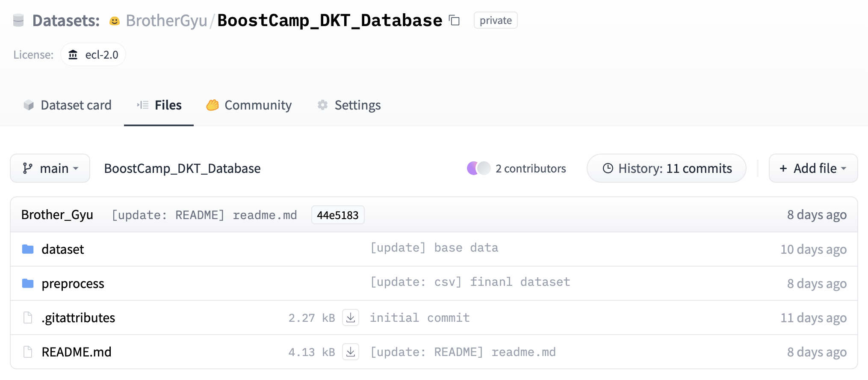Screen dimensions: 868x380
Task: Open the dataset folder
Action: pos(62,249)
